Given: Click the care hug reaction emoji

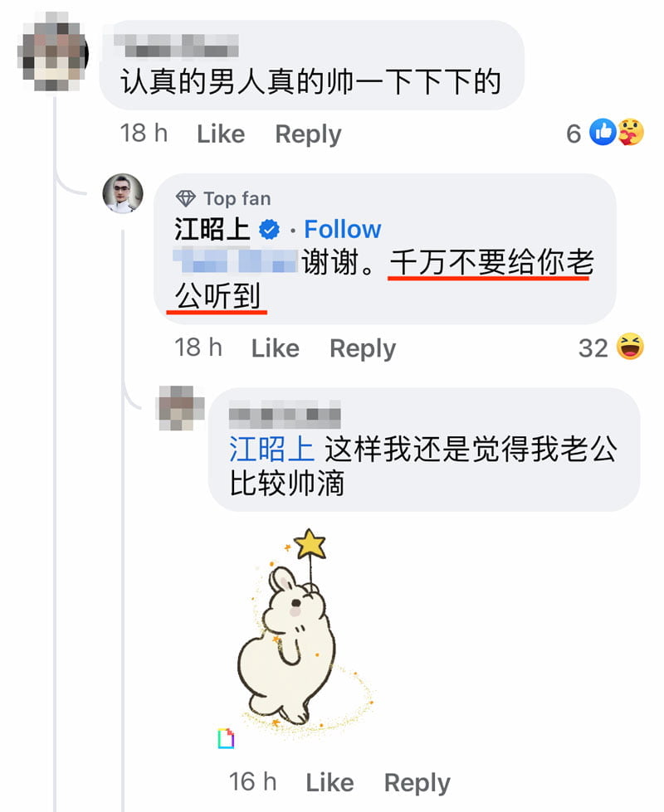Looking at the screenshot, I should (x=630, y=132).
